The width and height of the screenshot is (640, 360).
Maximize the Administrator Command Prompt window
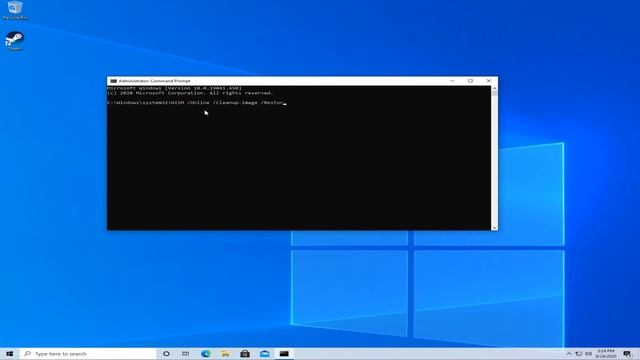click(470, 81)
